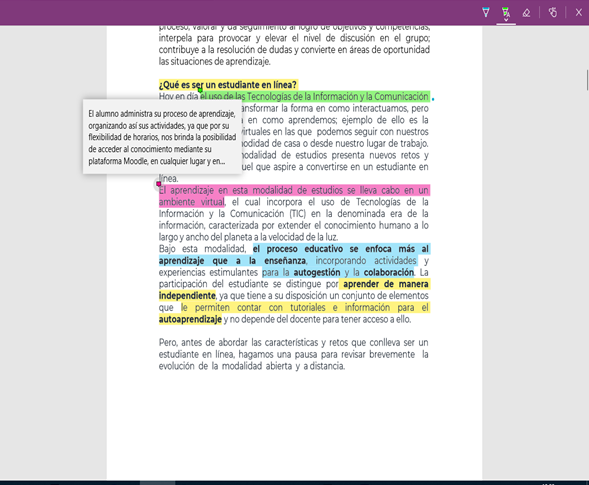Open the pink note marker beside paragraph
The height and width of the screenshot is (485, 589).
coord(159,184)
